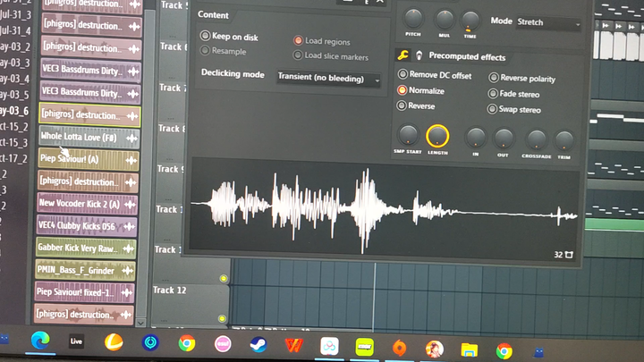Expand the Stretch Mode dropdown
The height and width of the screenshot is (362, 644).
pos(548,23)
